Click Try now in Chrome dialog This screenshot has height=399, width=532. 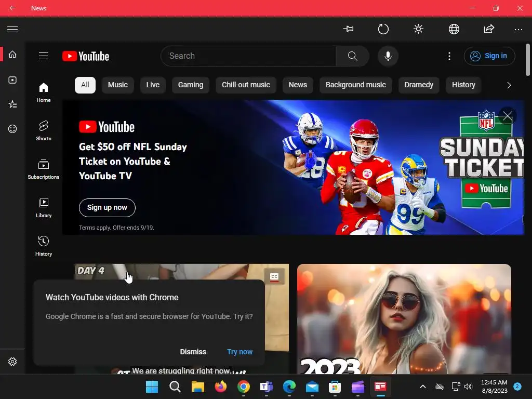coord(240,352)
